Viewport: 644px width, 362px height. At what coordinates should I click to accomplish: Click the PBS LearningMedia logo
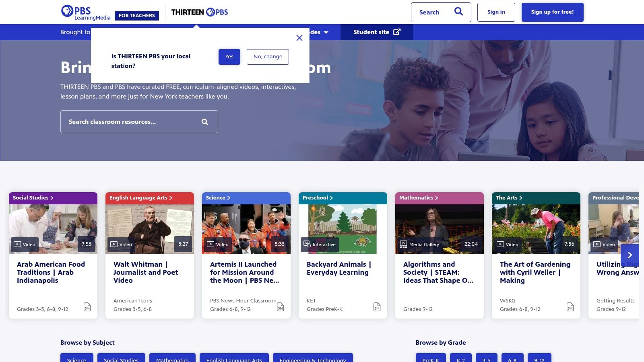pyautogui.click(x=86, y=11)
